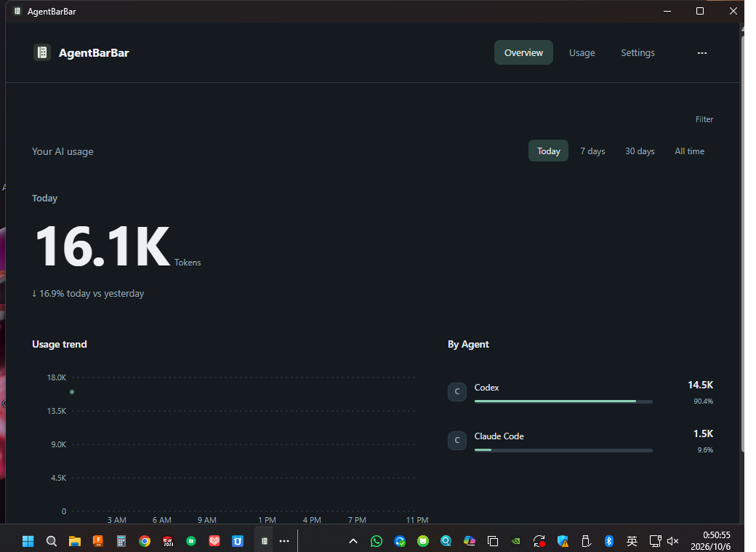The image size is (756, 552).
Task: Switch to the Overview tab
Action: pyautogui.click(x=523, y=52)
